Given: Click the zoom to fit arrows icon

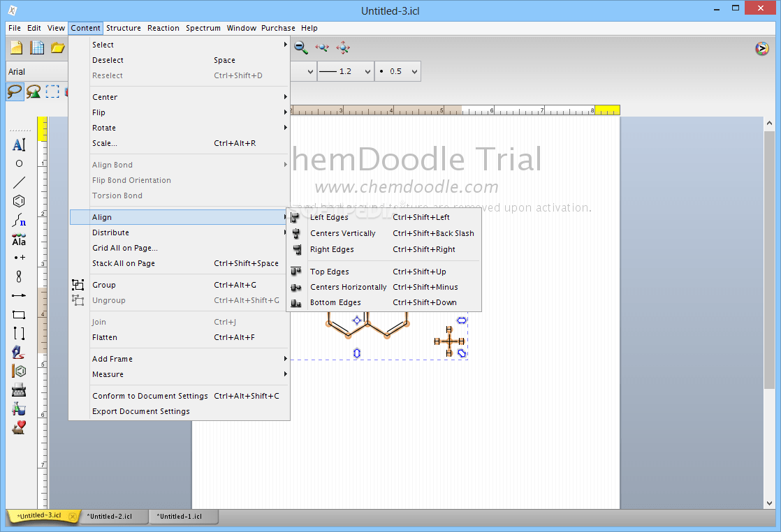Looking at the screenshot, I should click(x=322, y=47).
